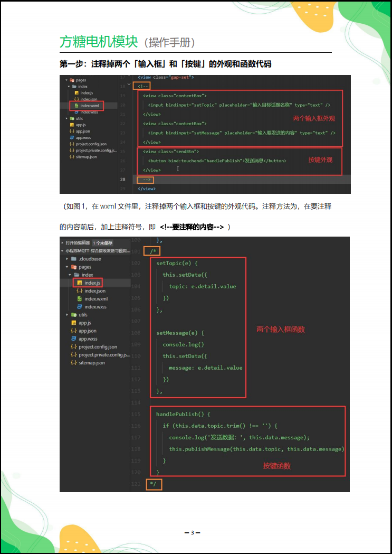Click the view class="gap-set" line 17
The image size is (392, 554).
pyautogui.click(x=166, y=77)
